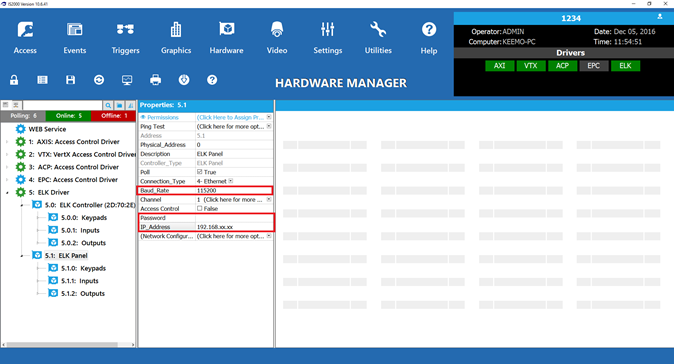Click the AXI driver status button
674x364 pixels.
(499, 66)
